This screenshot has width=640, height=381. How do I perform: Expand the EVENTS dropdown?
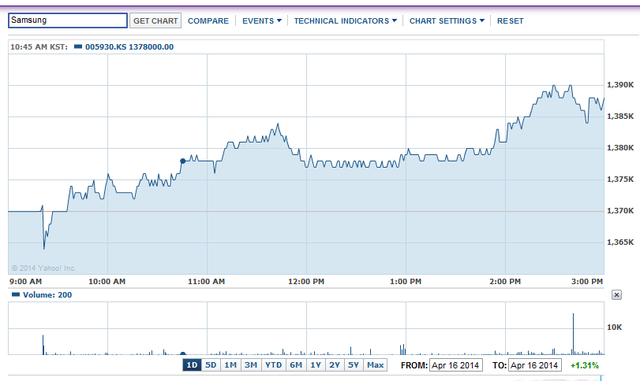coord(262,21)
